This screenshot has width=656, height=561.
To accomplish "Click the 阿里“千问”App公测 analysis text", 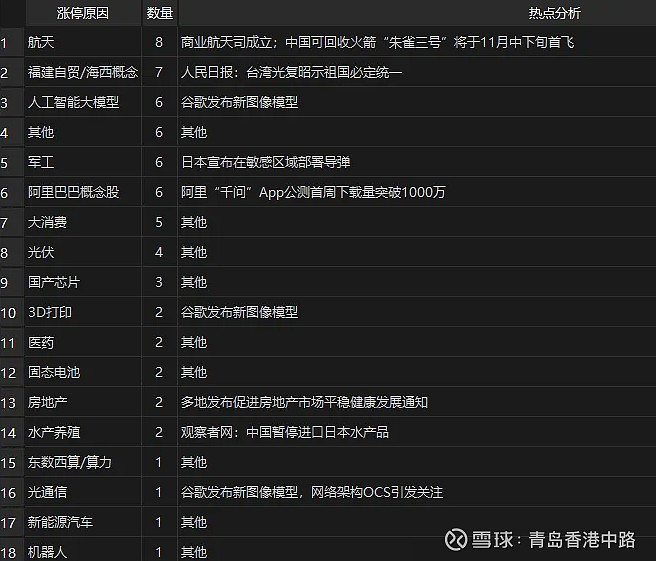I will pos(313,192).
